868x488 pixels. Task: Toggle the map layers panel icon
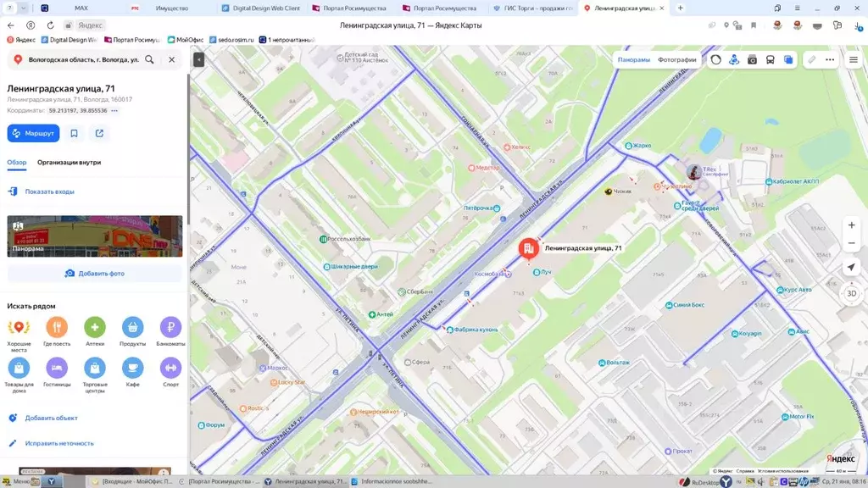coord(788,59)
